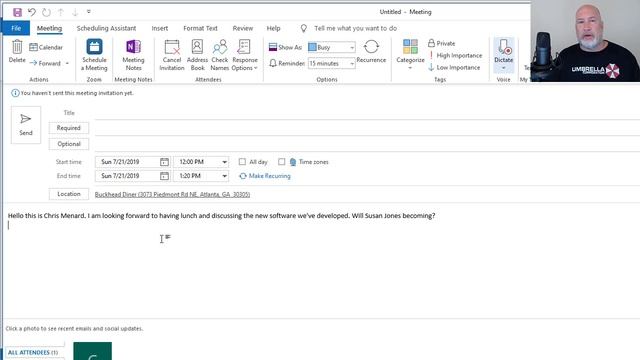Click the Redo arrow in the quick access toolbar
Screen dimensions: 640x360
point(47,12)
